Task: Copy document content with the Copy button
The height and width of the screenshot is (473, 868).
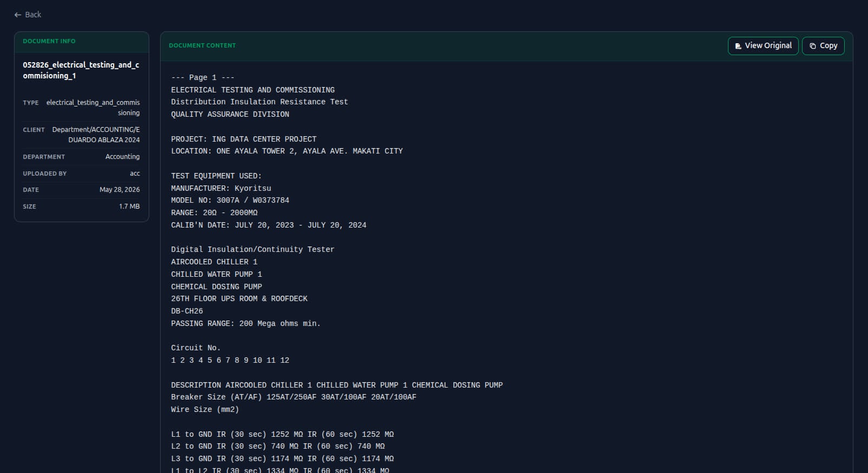Action: [823, 46]
